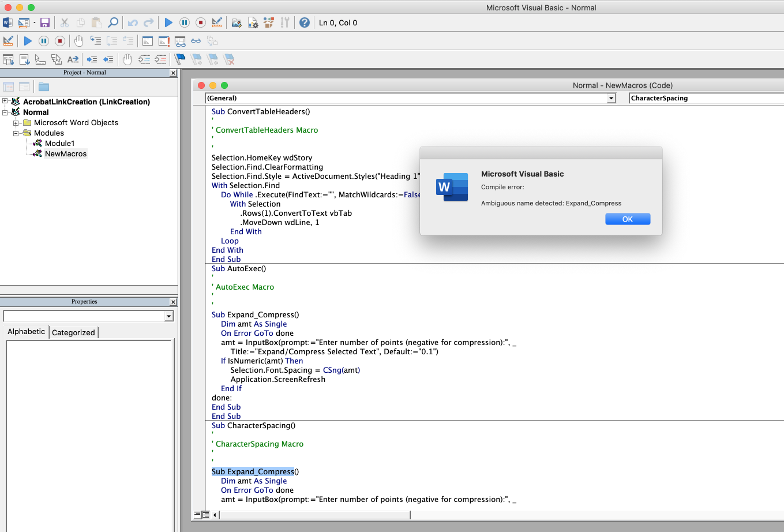Click Reset stop icon on Debug toolbar

pyautogui.click(x=60, y=41)
